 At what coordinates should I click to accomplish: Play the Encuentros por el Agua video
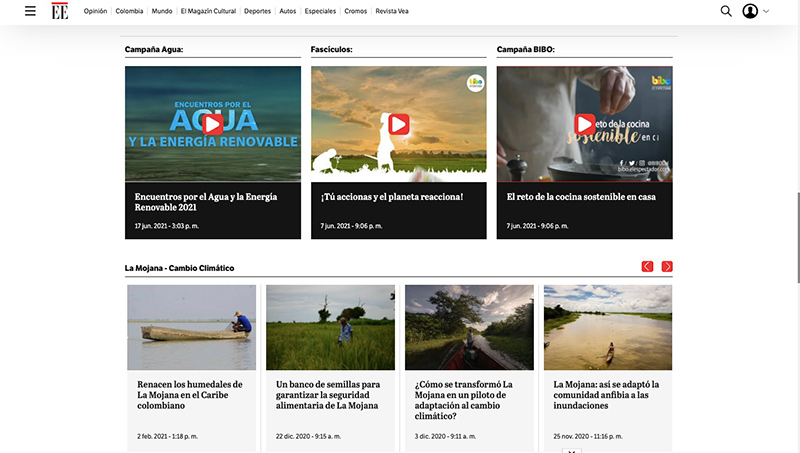pos(212,124)
